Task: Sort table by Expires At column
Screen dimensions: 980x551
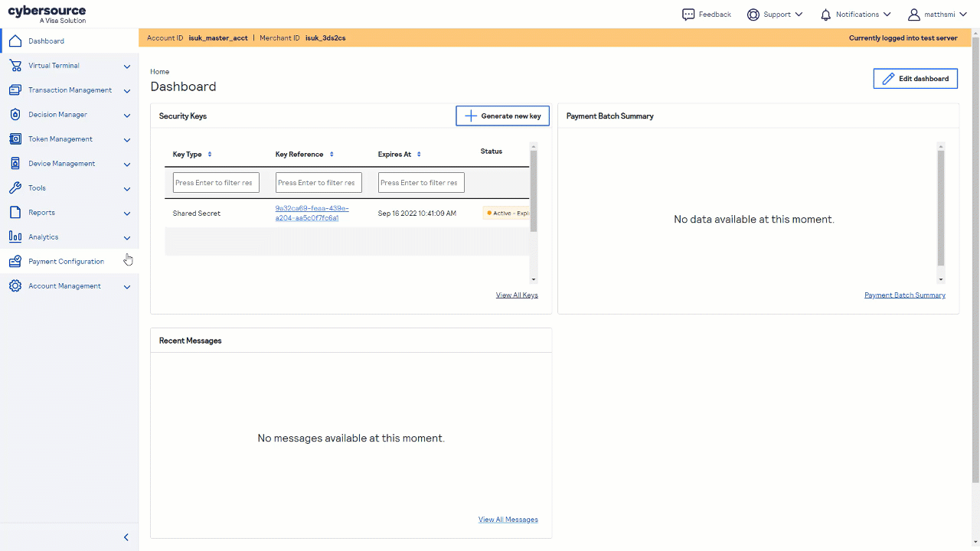Action: click(419, 155)
